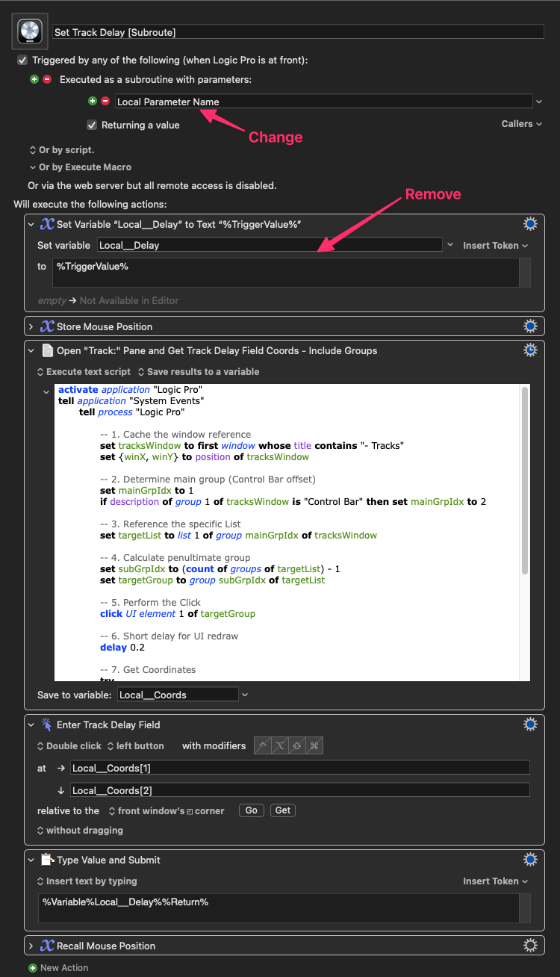Toggle the Command modifier key button
560x977 pixels.
point(315,745)
